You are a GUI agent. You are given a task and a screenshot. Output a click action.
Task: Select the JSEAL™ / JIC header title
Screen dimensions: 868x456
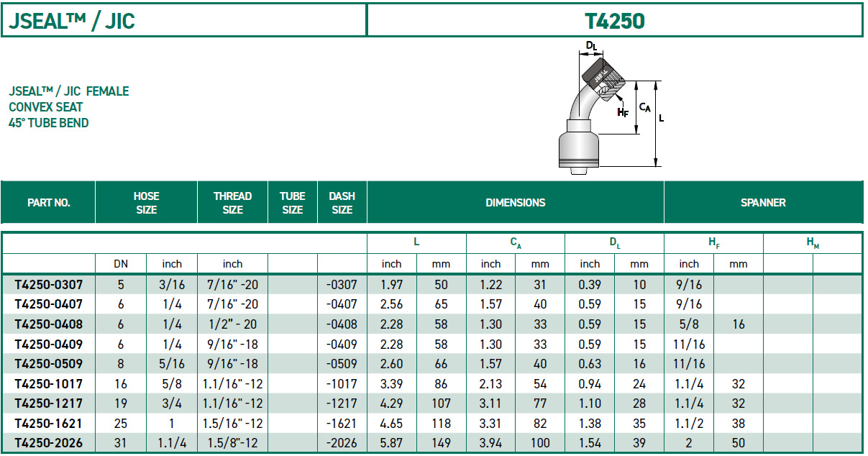[72, 21]
